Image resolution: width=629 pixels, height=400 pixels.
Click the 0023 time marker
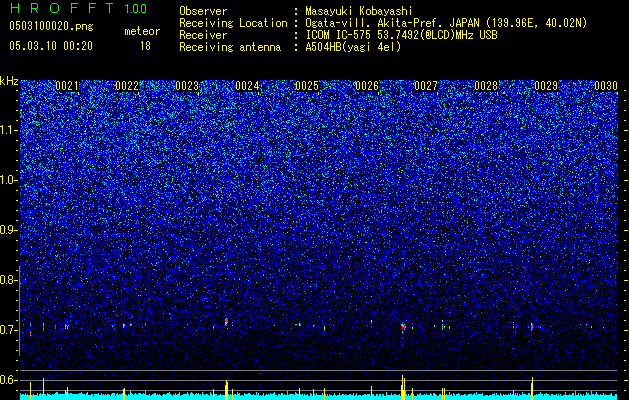[187, 86]
